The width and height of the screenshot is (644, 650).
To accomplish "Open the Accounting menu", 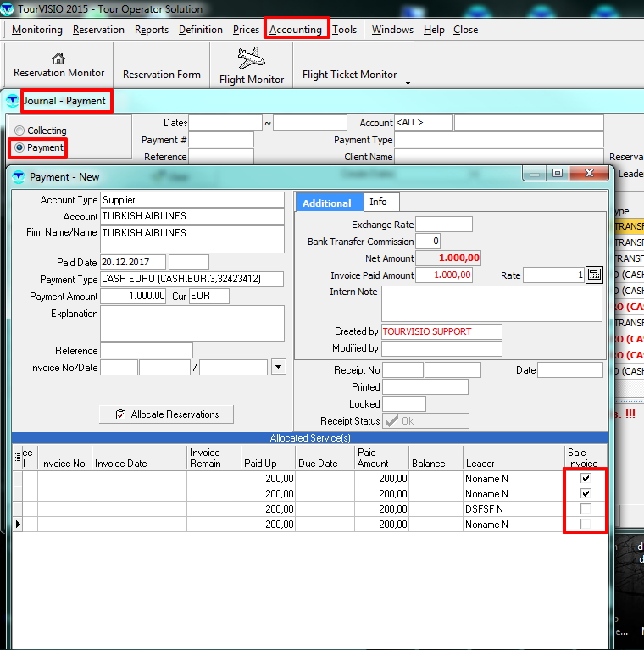I will coord(296,30).
